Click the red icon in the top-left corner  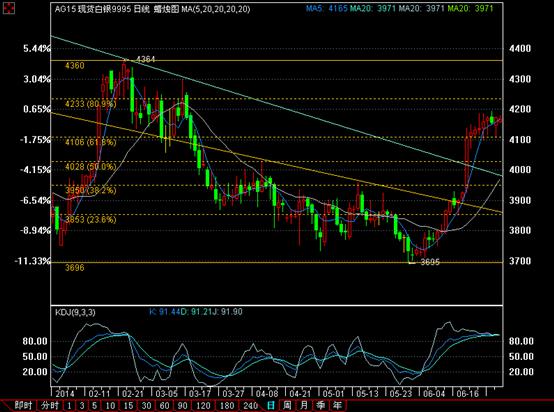coord(8,8)
